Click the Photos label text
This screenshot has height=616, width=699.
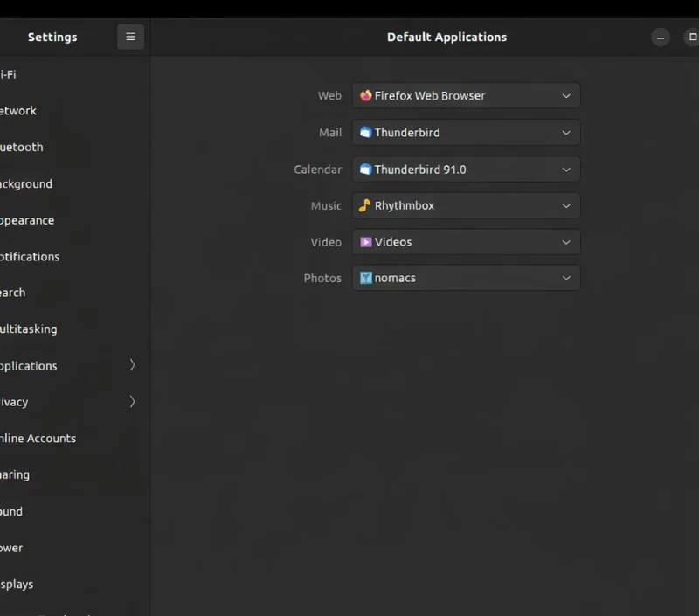(322, 278)
